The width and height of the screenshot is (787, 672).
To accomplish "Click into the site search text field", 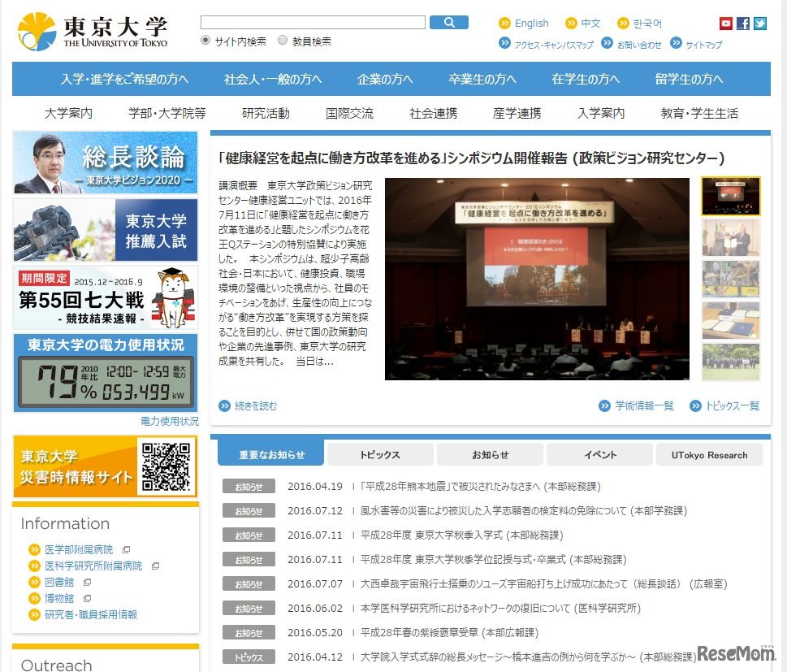I will coord(313,23).
